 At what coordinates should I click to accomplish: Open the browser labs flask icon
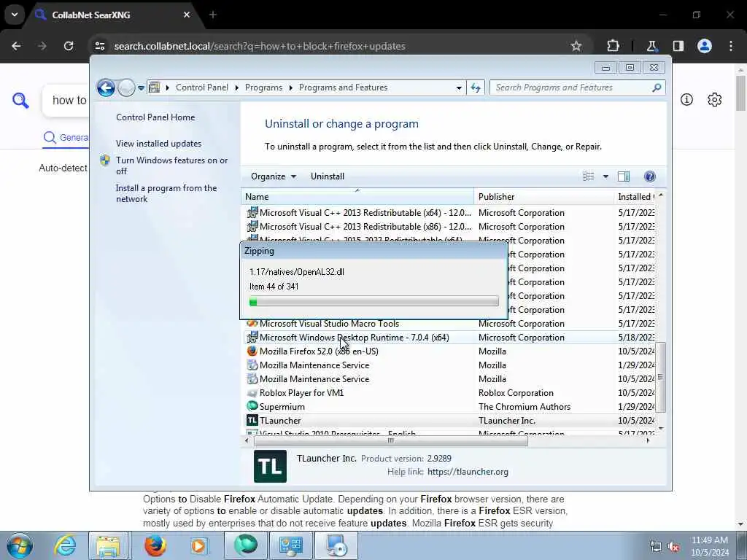651,46
